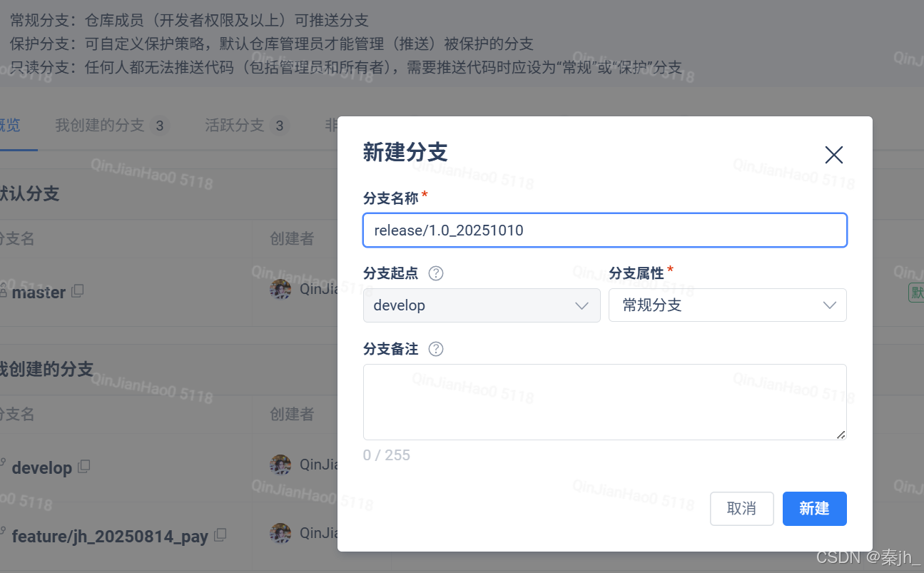The height and width of the screenshot is (573, 924).
Task: Click creator avatar in feature/jh_20250814_pay row
Action: click(x=280, y=533)
